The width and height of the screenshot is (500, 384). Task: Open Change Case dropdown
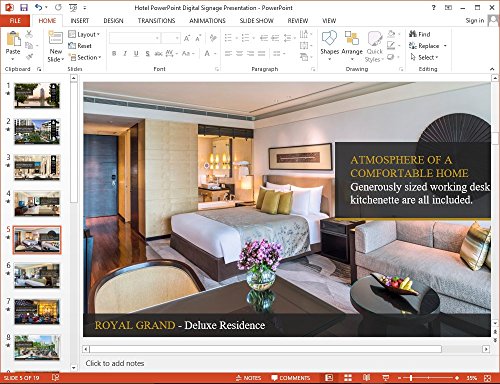pyautogui.click(x=188, y=54)
